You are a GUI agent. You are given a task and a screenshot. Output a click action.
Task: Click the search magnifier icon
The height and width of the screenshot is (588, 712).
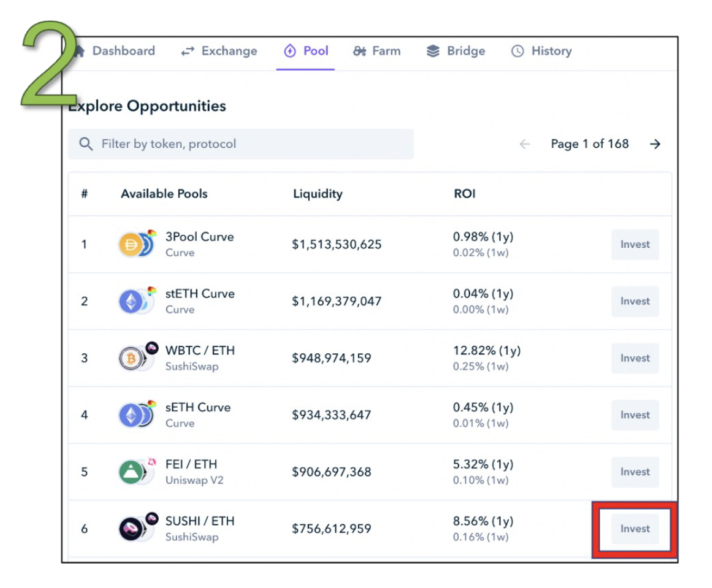[x=86, y=144]
